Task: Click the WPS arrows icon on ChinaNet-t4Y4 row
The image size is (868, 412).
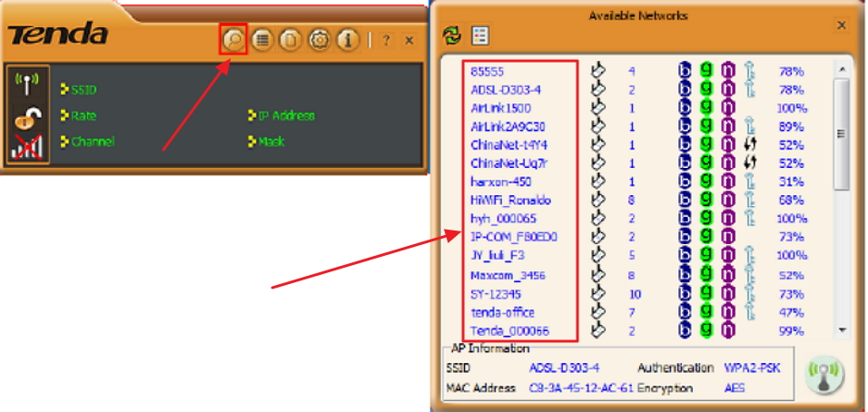Action: click(x=751, y=145)
